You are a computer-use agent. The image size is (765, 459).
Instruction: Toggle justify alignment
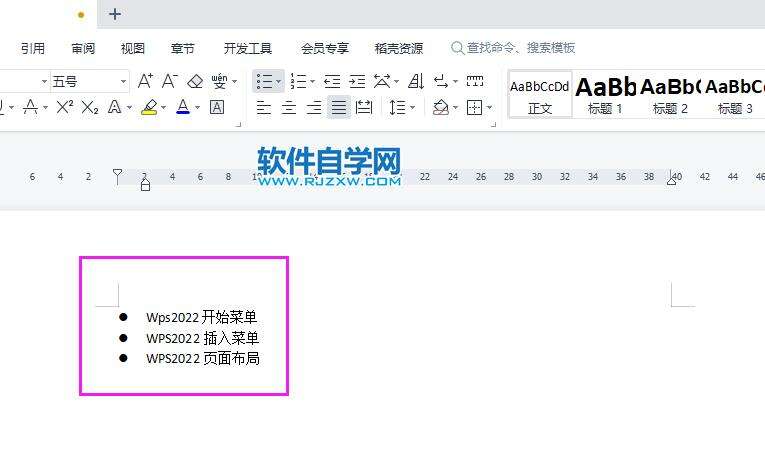[x=339, y=107]
